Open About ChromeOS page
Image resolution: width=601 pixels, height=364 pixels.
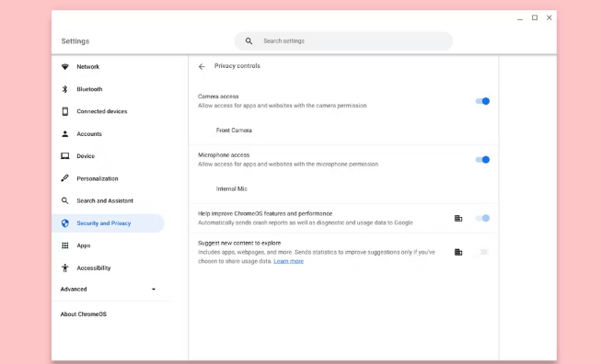pyautogui.click(x=84, y=314)
